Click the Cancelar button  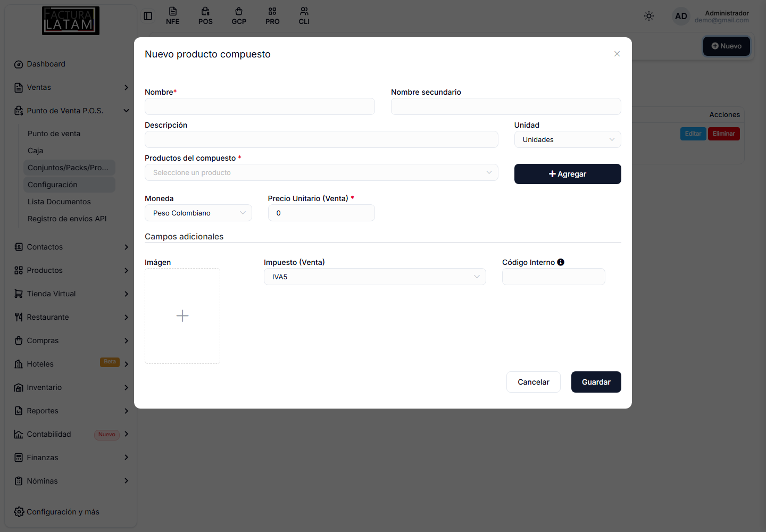[x=534, y=382]
